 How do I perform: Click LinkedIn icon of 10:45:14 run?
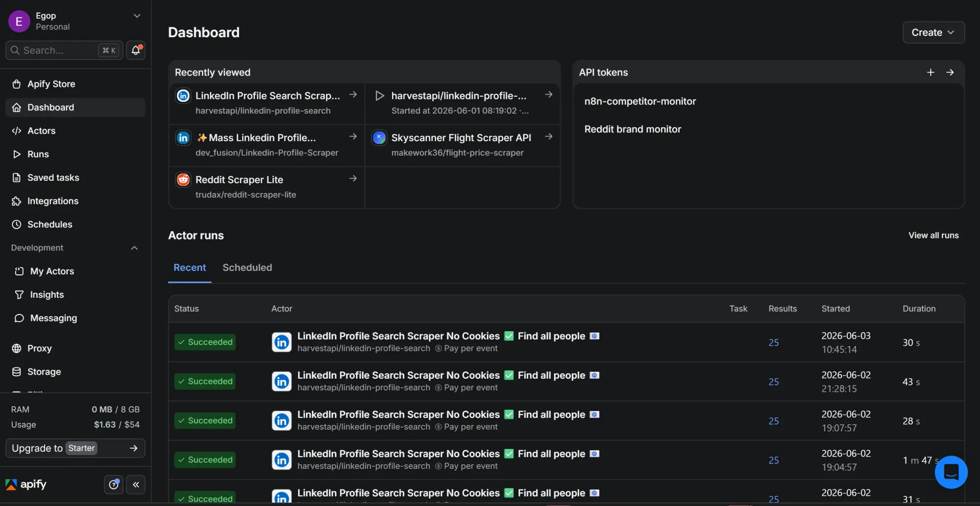[x=282, y=342]
